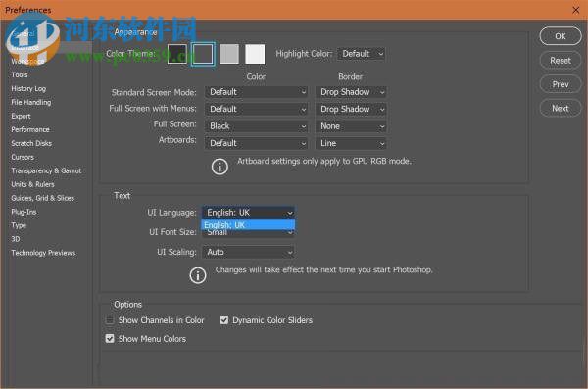This screenshot has width=588, height=389.
Task: Open Technology Previews preferences category
Action: pyautogui.click(x=43, y=253)
